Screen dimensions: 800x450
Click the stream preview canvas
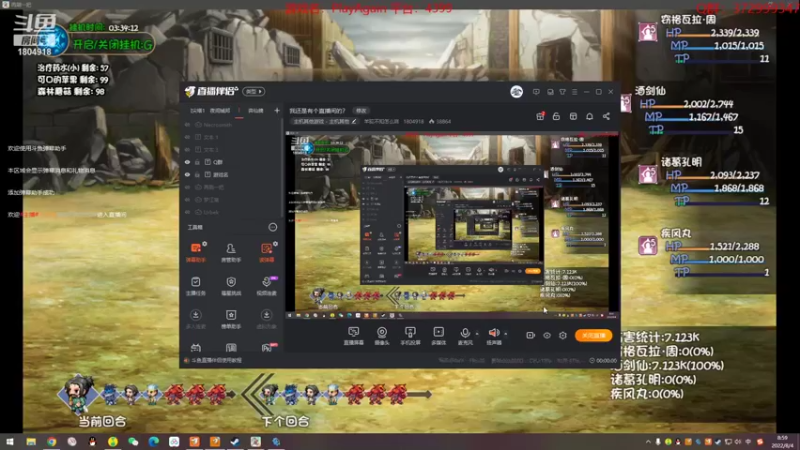coord(452,224)
